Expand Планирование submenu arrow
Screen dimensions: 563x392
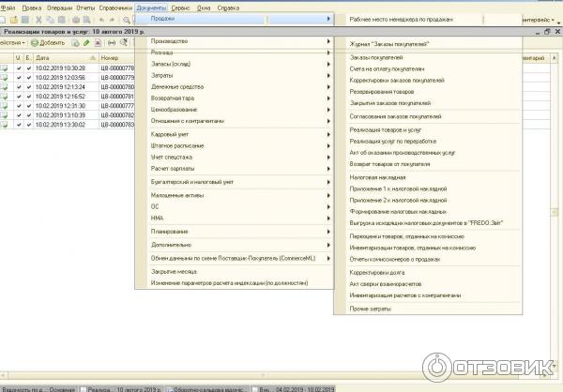coord(328,232)
